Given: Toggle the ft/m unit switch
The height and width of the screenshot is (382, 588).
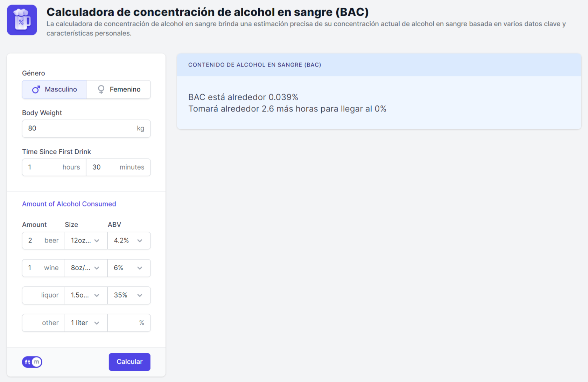Looking at the screenshot, I should coord(32,362).
